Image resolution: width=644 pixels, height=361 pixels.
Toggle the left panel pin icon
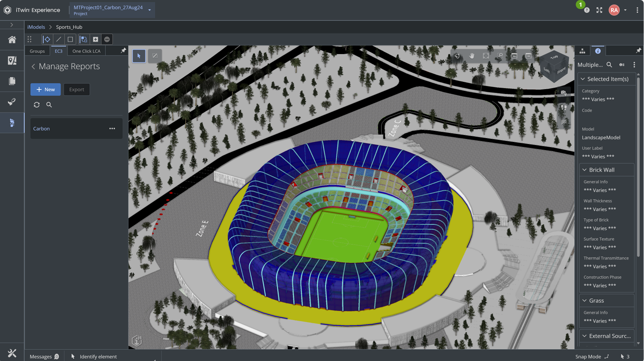point(123,51)
